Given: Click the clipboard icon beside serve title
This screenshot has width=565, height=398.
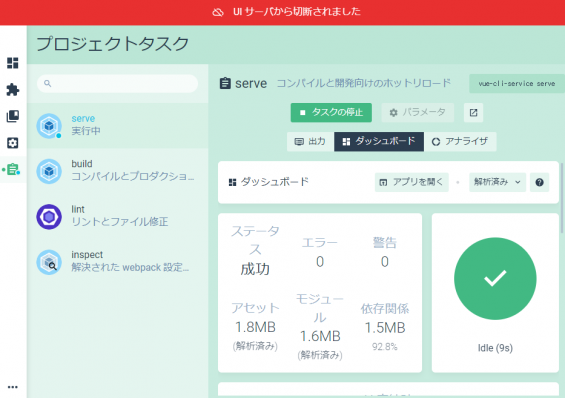Looking at the screenshot, I should pyautogui.click(x=225, y=83).
